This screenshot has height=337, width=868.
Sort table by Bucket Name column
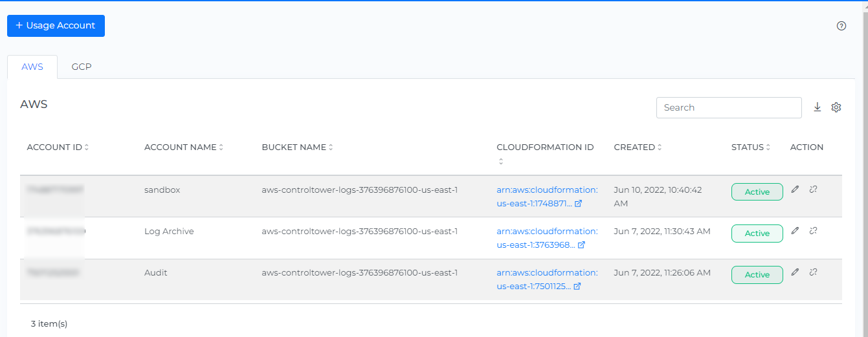pyautogui.click(x=331, y=147)
